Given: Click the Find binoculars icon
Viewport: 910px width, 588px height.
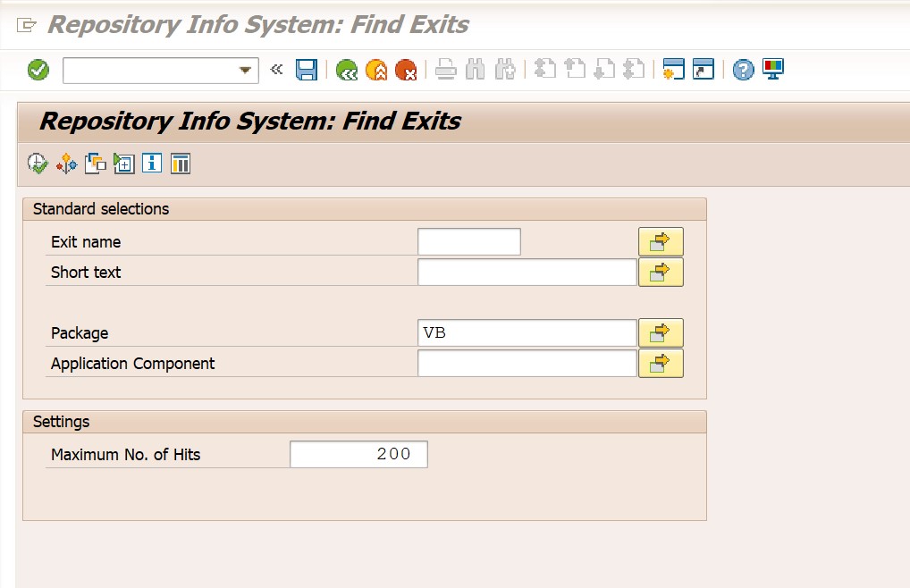Looking at the screenshot, I should pos(475,71).
